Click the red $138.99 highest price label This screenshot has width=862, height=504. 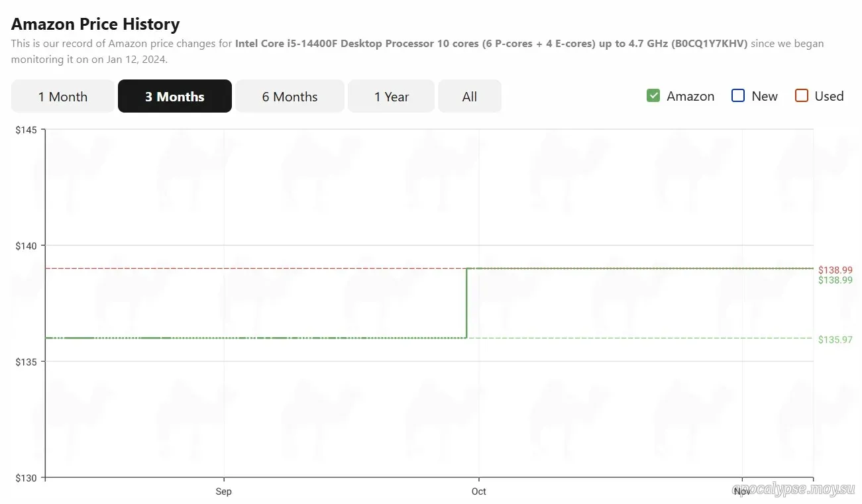[x=835, y=270]
